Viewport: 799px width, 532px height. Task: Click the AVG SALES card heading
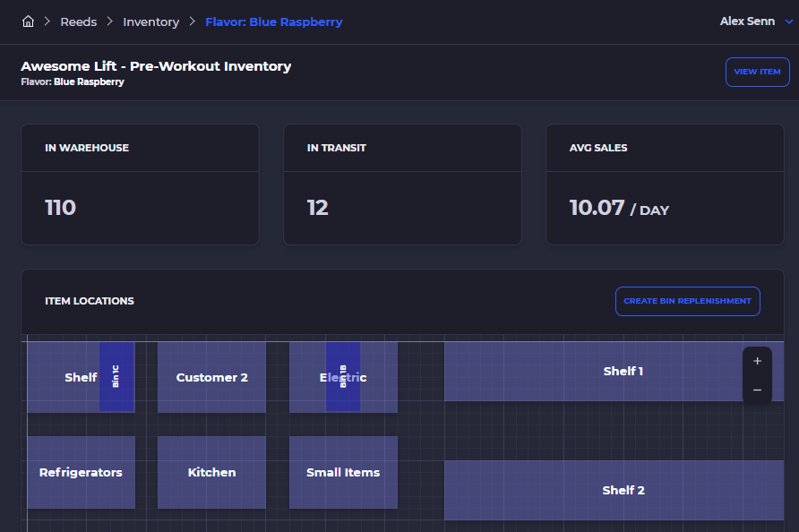(598, 148)
